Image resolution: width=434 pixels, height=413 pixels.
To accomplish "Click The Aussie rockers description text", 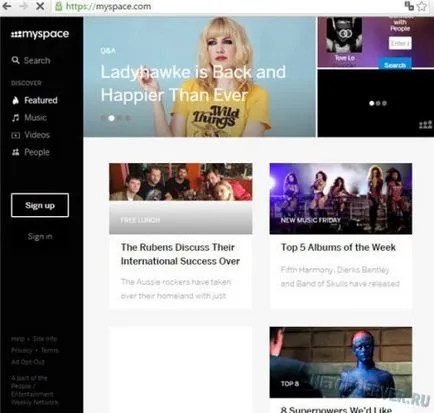I will coord(176,289).
